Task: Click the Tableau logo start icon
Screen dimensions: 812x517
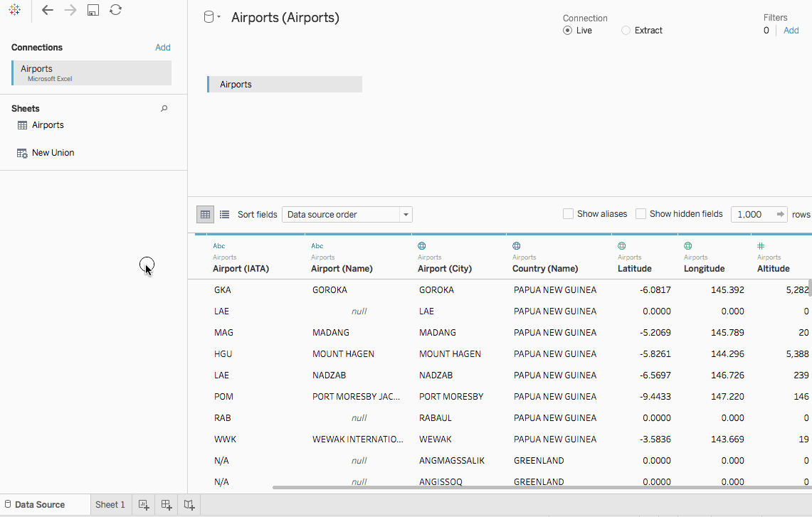Action: [14, 10]
